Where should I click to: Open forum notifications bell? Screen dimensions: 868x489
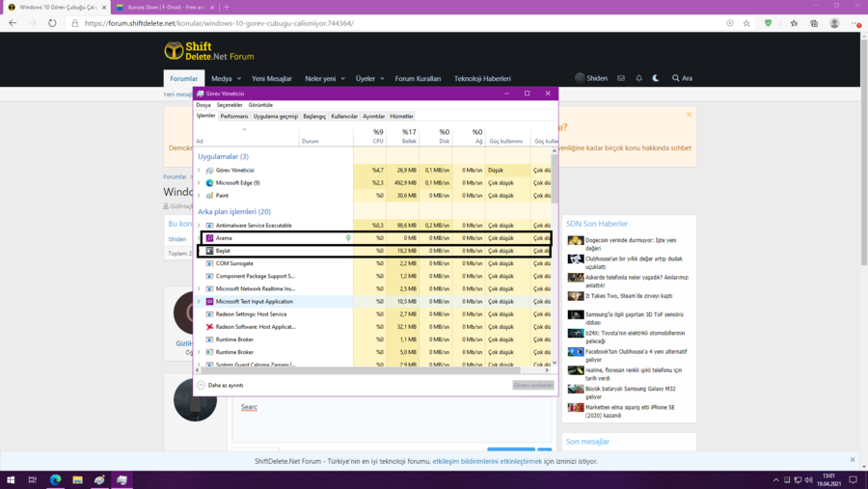(638, 78)
